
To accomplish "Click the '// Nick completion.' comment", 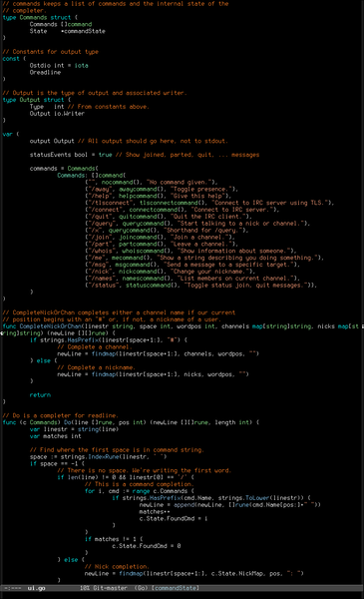I will point(117,567).
